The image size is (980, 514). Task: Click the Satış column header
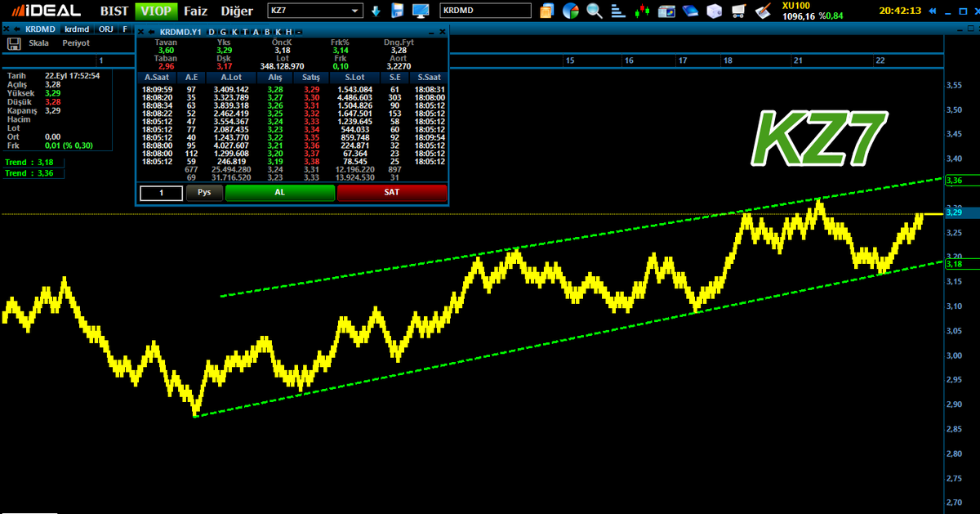[311, 77]
